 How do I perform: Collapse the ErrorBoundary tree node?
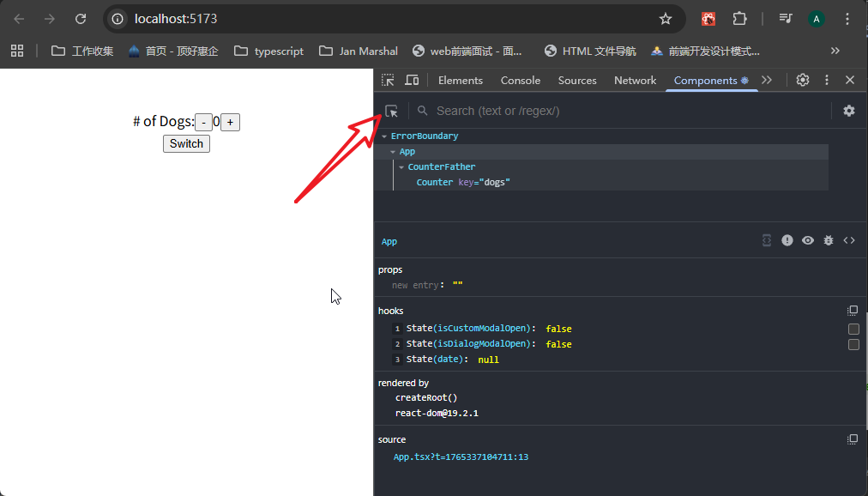(385, 136)
